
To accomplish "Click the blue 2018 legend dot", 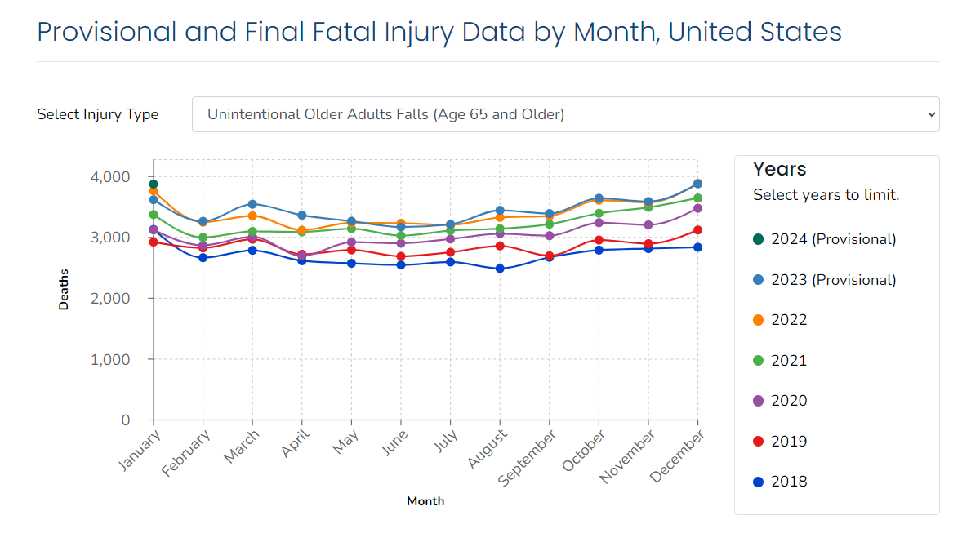I will 759,481.
